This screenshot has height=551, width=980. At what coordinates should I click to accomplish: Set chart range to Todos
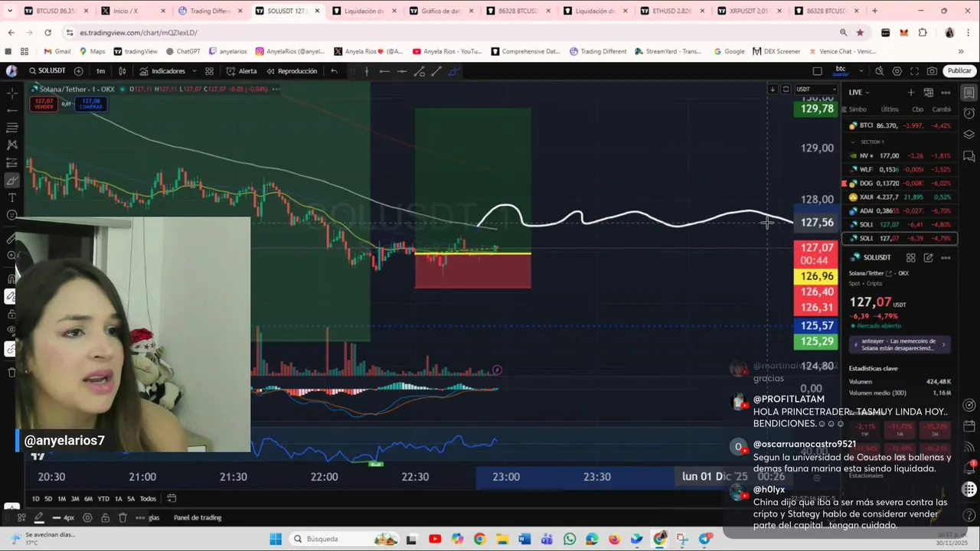pyautogui.click(x=148, y=499)
